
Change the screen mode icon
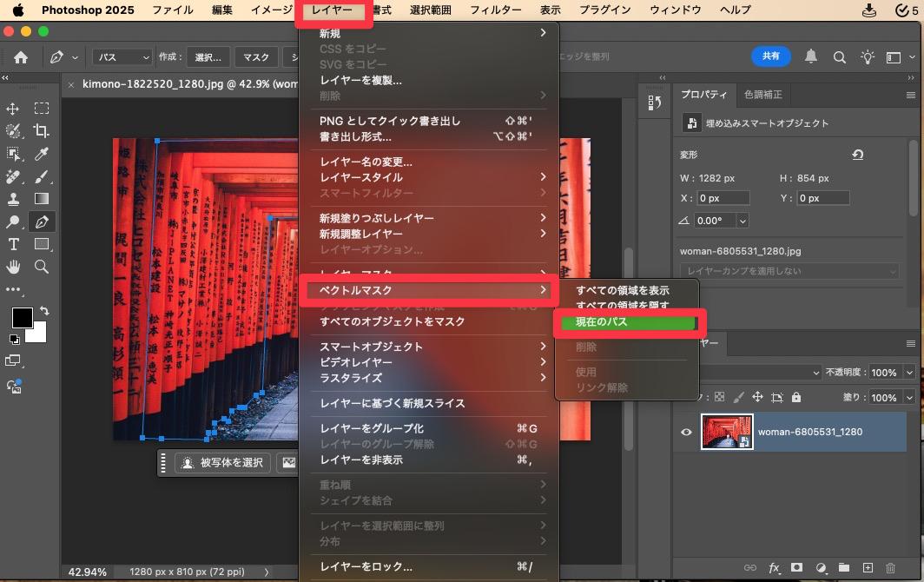[x=13, y=360]
